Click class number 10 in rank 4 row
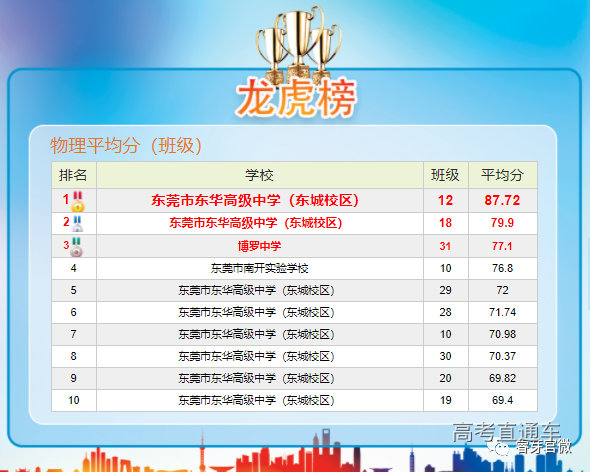 pos(446,268)
